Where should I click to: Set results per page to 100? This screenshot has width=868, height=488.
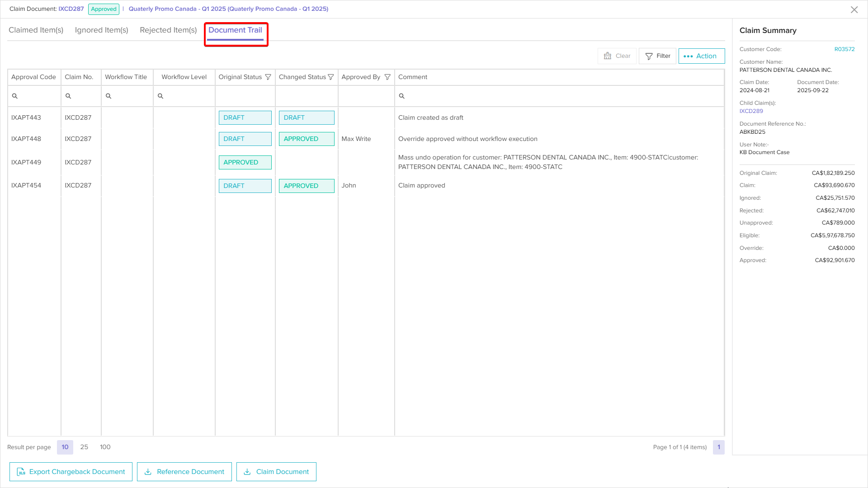pyautogui.click(x=105, y=447)
